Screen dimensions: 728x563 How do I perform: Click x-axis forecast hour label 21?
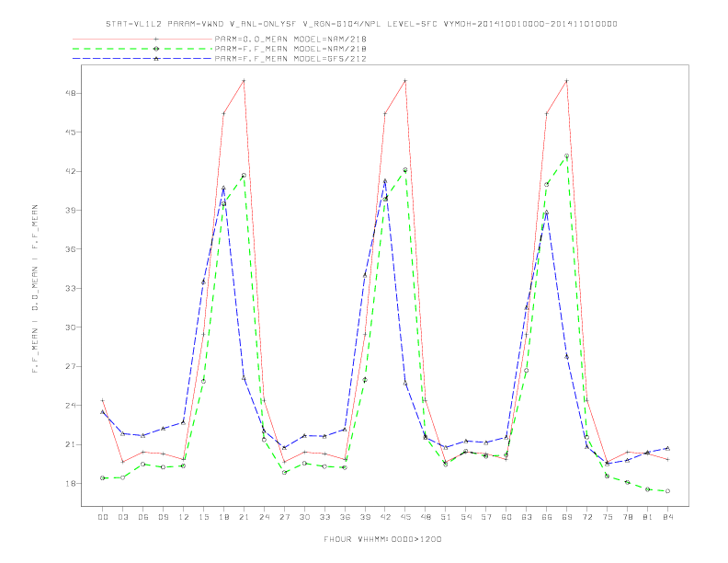click(x=244, y=517)
